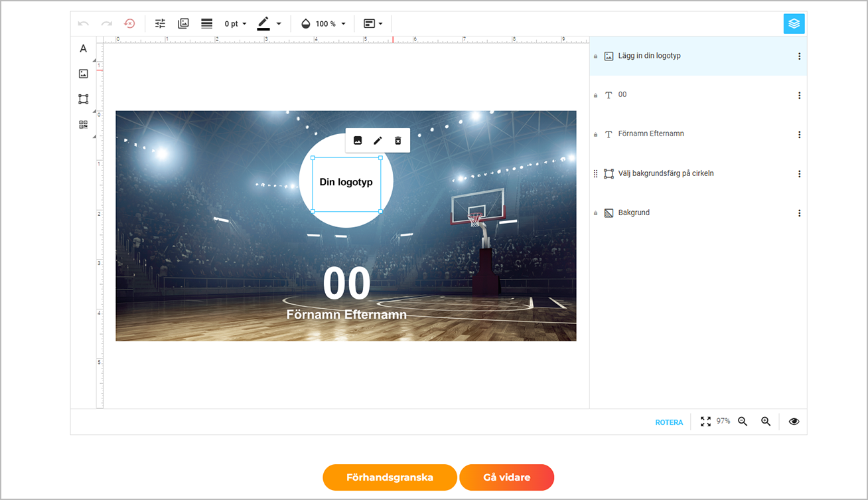Toggle lock on the Bakgrund layer

595,213
